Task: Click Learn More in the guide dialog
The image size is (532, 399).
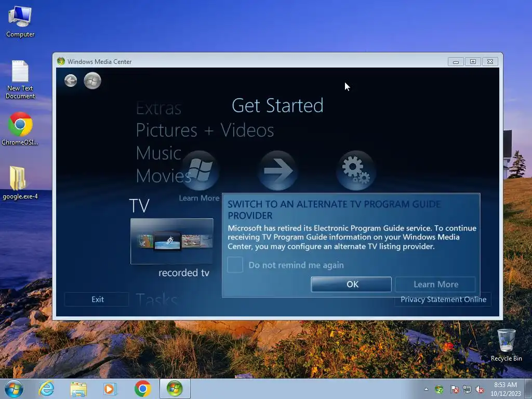Action: (x=436, y=284)
